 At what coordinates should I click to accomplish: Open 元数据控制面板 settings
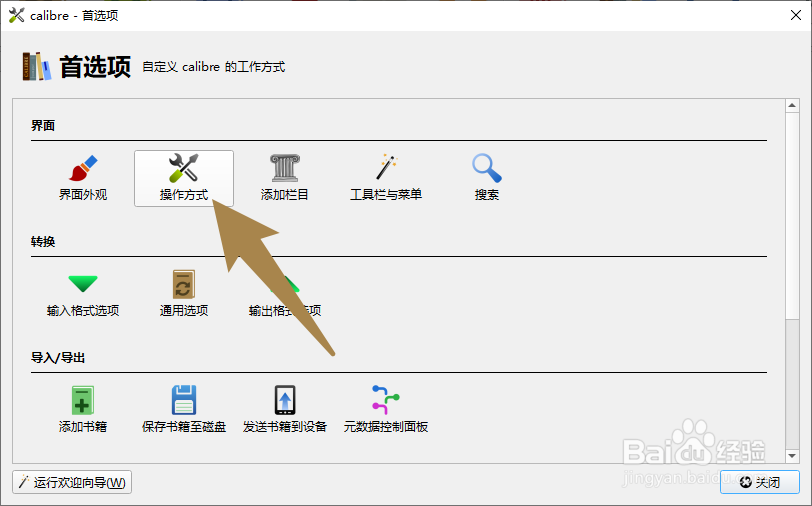[386, 410]
